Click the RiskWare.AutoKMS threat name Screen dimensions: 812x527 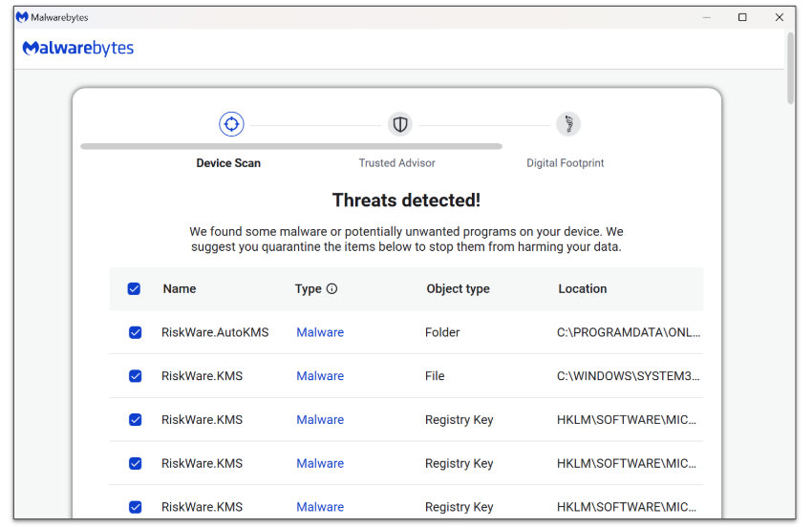coord(215,332)
